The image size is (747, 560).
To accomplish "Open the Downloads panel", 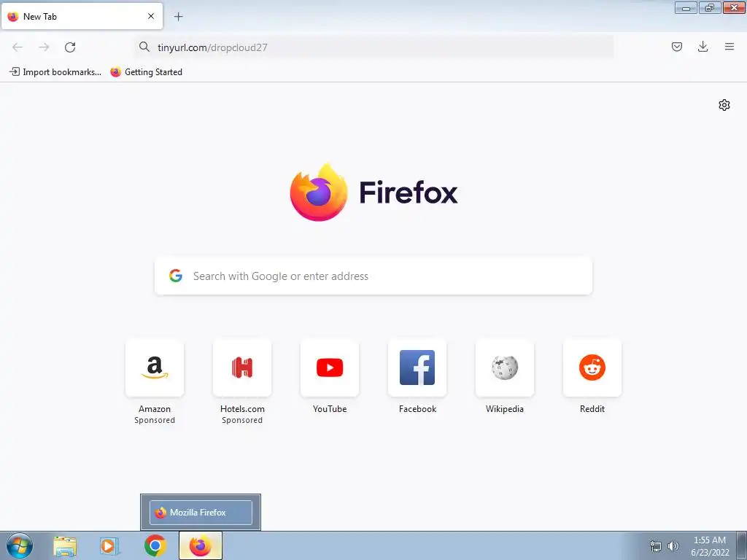I will coord(703,47).
